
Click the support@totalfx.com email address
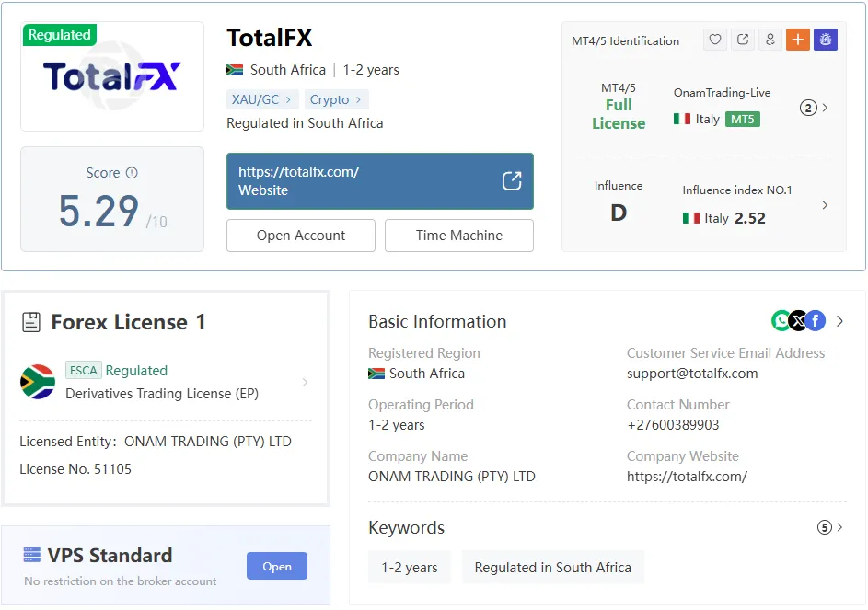coord(692,374)
